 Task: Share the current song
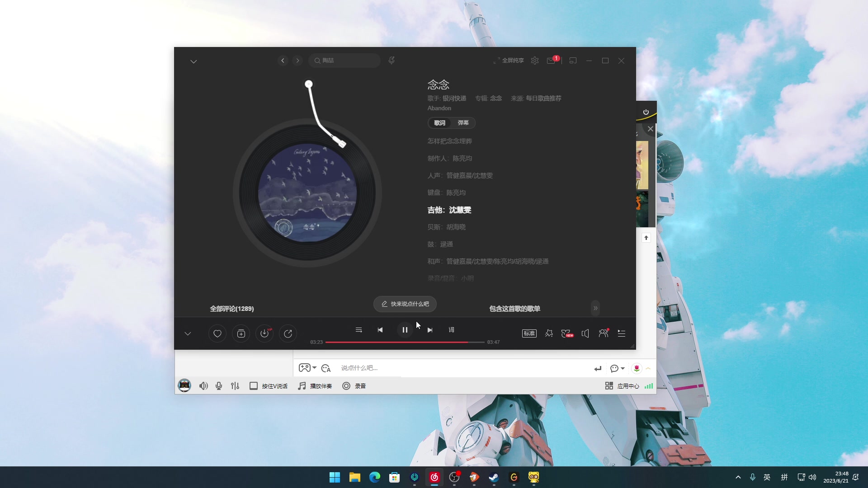click(x=288, y=334)
